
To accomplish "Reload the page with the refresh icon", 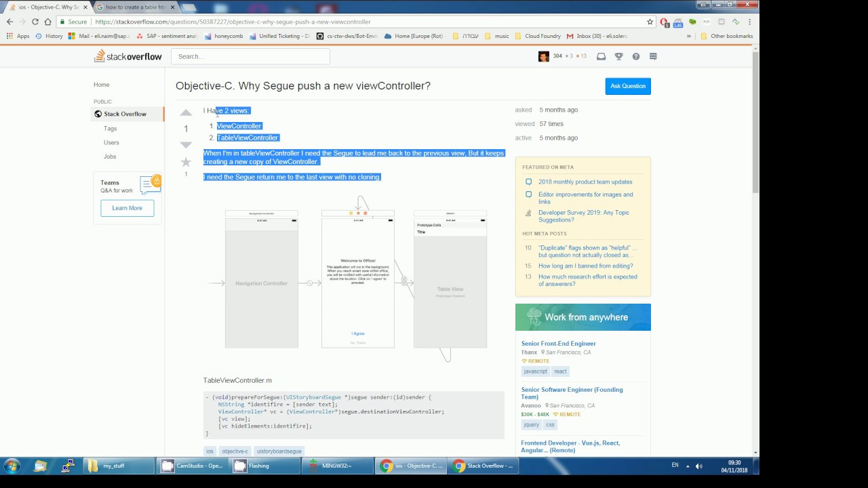I will click(x=35, y=22).
